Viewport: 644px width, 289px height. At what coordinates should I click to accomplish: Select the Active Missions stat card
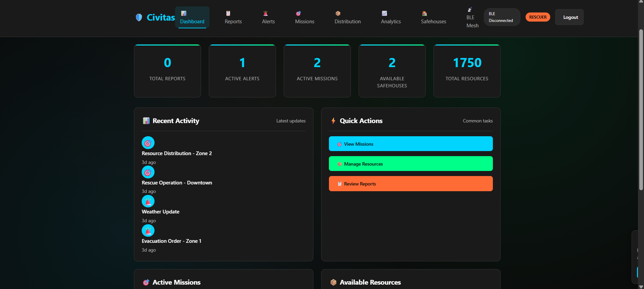click(x=317, y=71)
